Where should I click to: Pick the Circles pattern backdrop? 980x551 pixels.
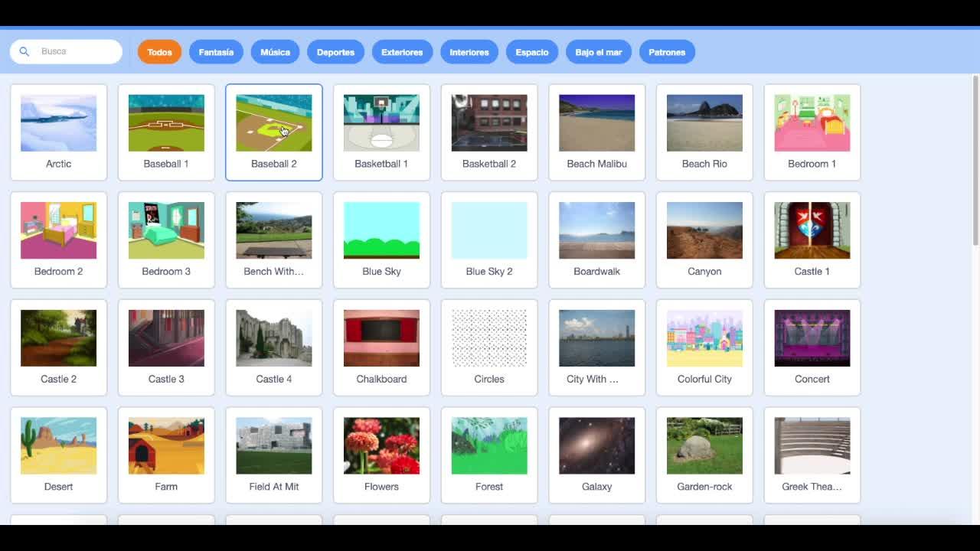[489, 347]
